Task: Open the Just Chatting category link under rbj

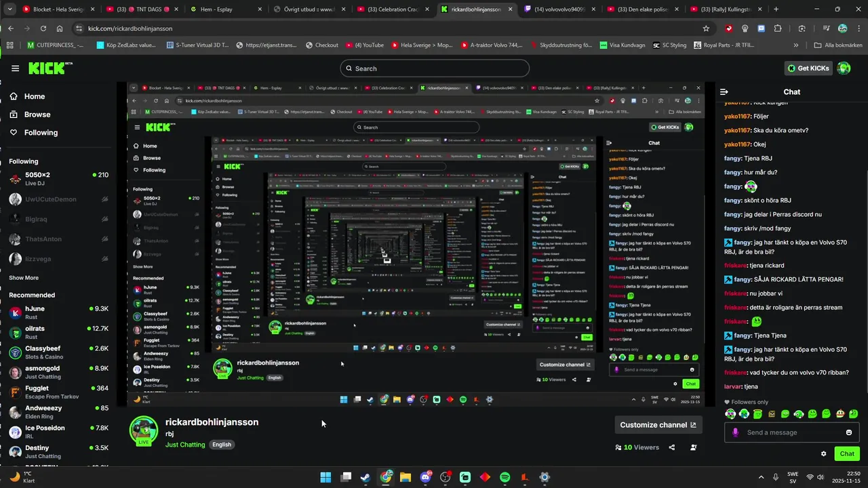Action: (x=185, y=445)
